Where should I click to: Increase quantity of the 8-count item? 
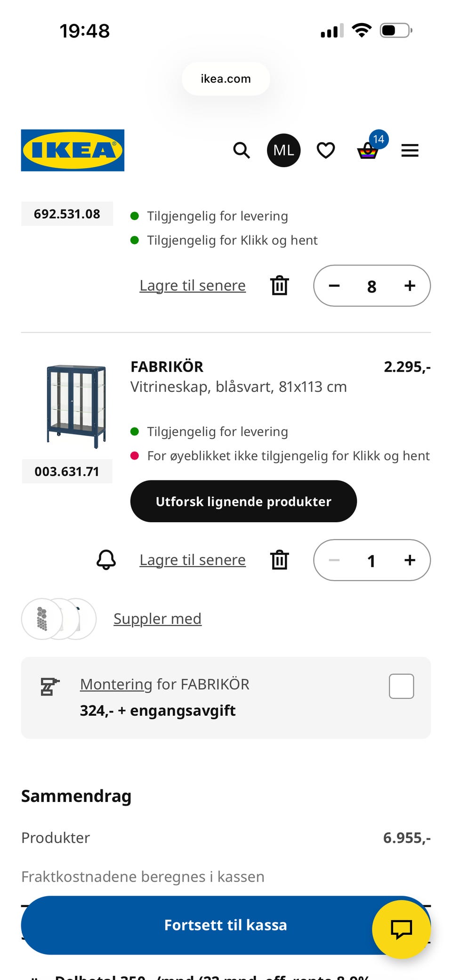coord(410,286)
